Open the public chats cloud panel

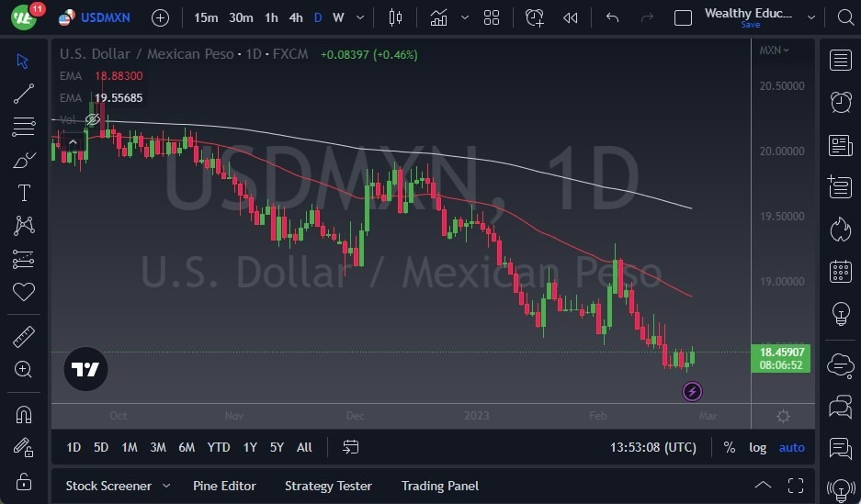coord(840,364)
